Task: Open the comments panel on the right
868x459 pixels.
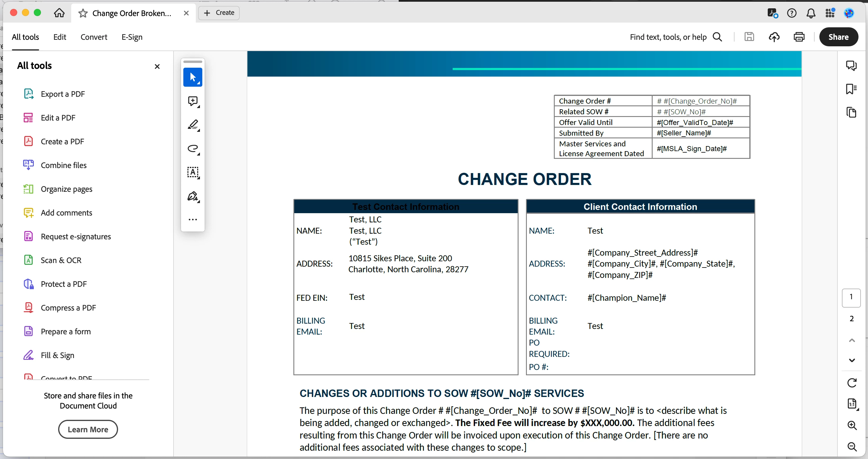Action: [x=851, y=65]
